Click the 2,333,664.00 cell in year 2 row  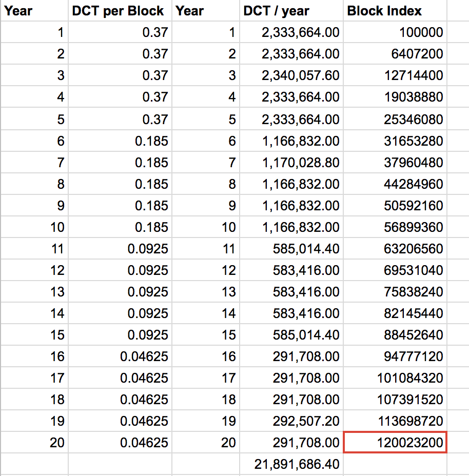(x=291, y=54)
